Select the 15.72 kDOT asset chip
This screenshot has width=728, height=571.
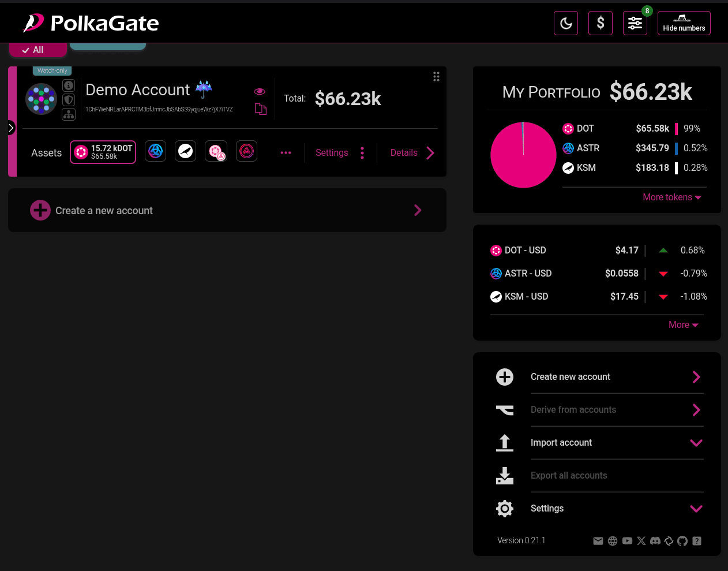click(103, 152)
